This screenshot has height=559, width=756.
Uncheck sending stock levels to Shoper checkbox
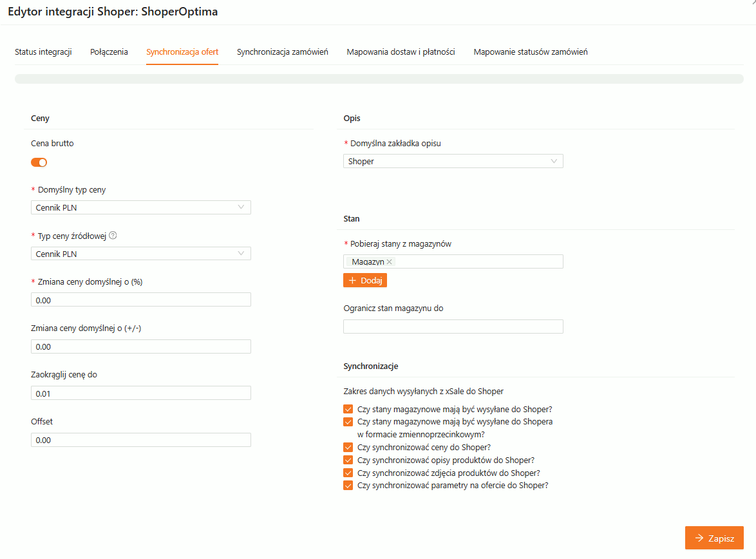click(x=348, y=409)
